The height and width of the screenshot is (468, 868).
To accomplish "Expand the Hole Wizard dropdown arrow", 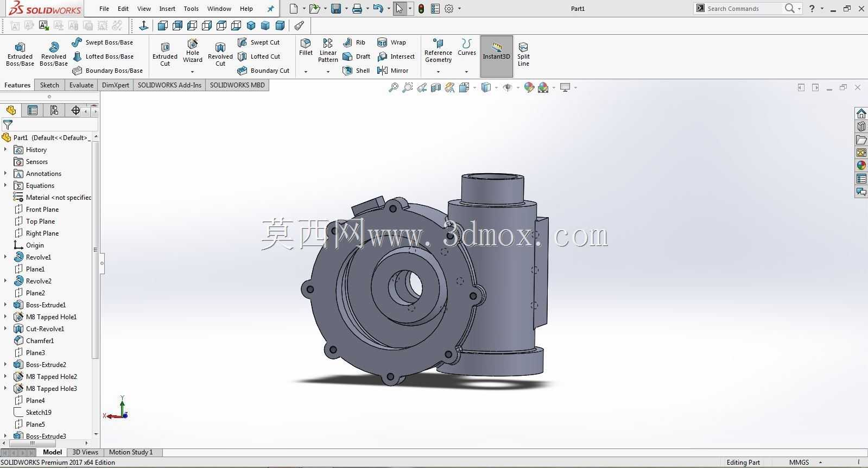I will click(193, 72).
